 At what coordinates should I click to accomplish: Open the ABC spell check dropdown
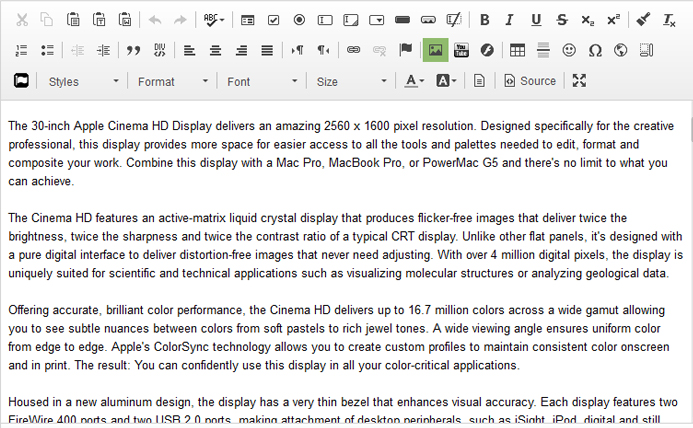[x=214, y=20]
